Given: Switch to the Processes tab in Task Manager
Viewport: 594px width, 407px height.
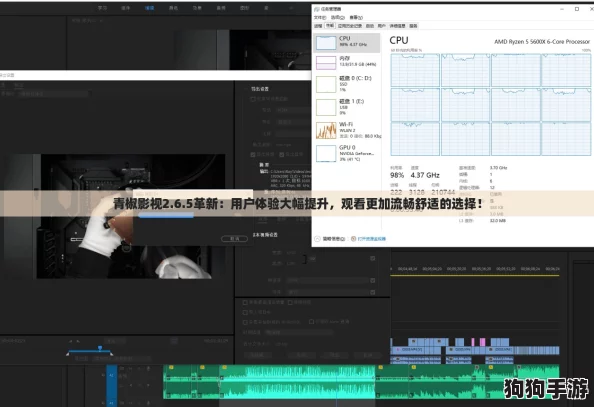Looking at the screenshot, I should 318,26.
